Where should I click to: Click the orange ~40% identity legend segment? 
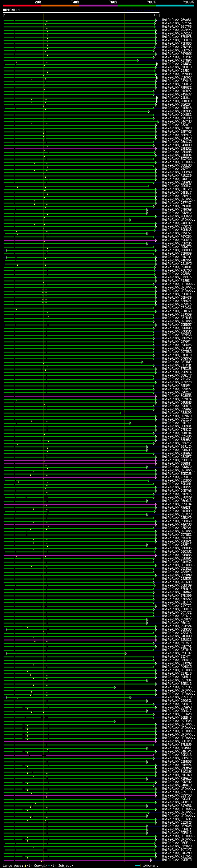pyautogui.click(x=61, y=6)
